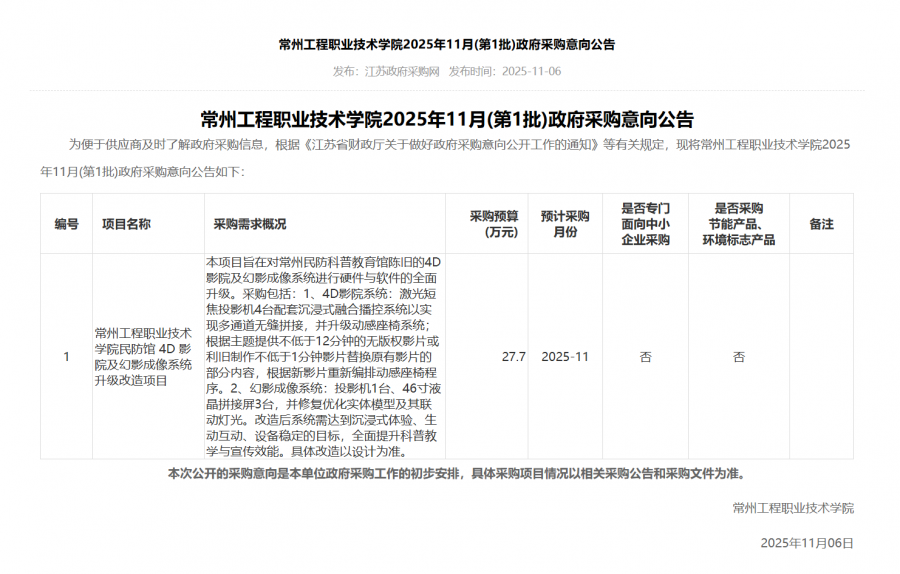The image size is (900, 574).
Task: Click the publisher name 江苏政府采购网
Action: click(401, 72)
